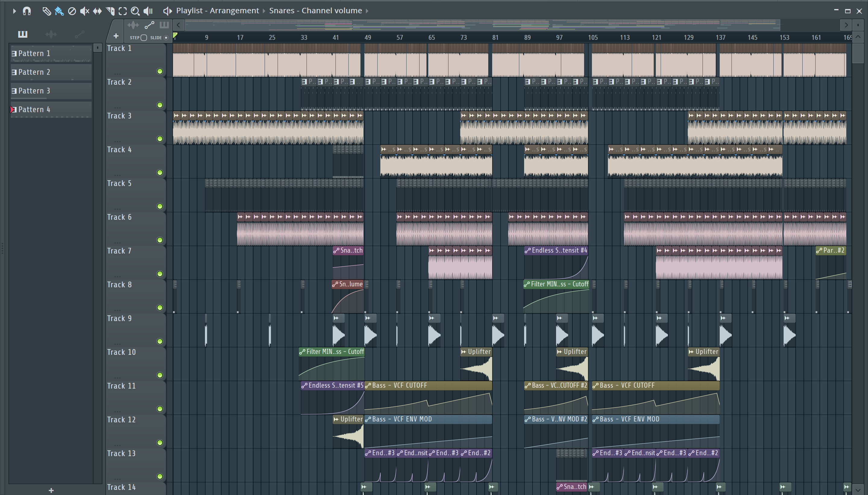
Task: Click the Pattern 1 piano icon
Action: 14,53
